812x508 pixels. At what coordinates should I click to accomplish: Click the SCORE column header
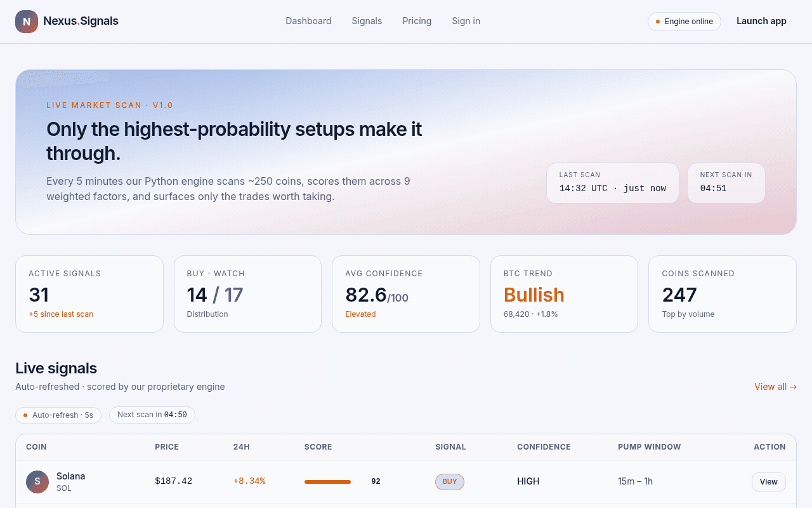318,447
